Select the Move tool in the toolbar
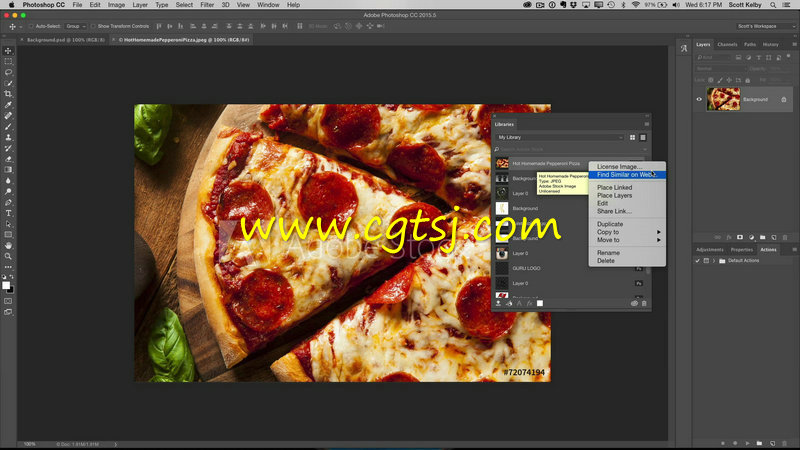 [x=8, y=51]
